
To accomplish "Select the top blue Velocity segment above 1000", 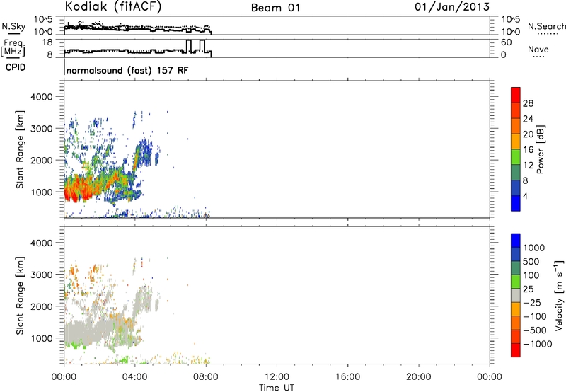I will (516, 241).
